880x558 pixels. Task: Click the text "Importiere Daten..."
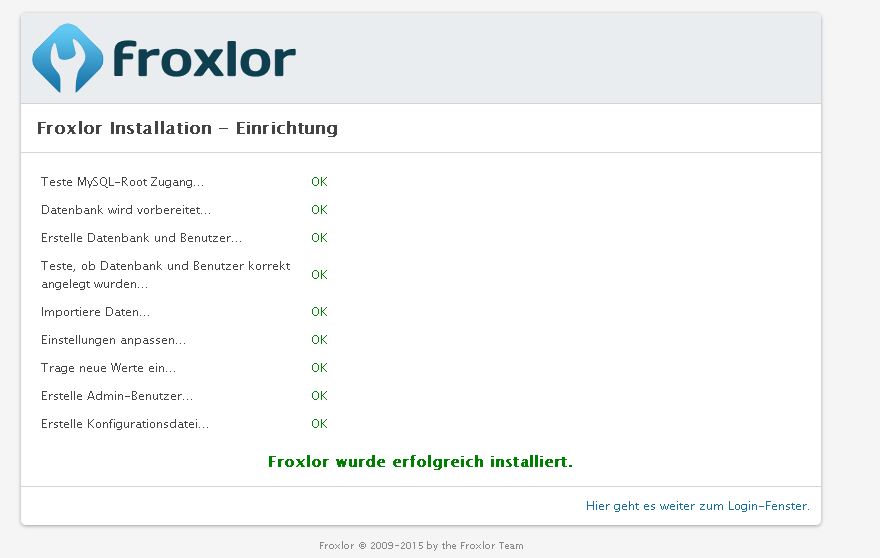(95, 312)
